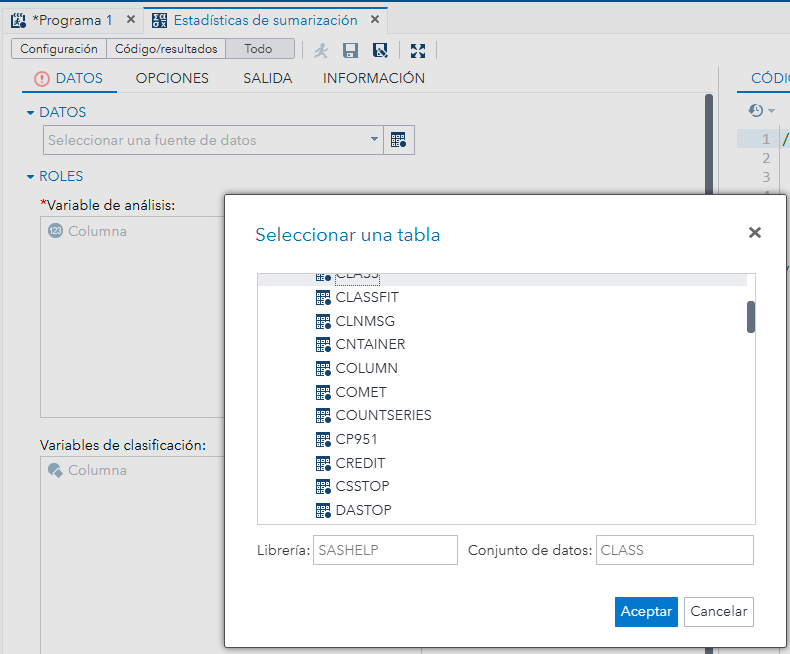This screenshot has width=790, height=654.
Task: Select the CREDIT table in list
Action: click(360, 463)
